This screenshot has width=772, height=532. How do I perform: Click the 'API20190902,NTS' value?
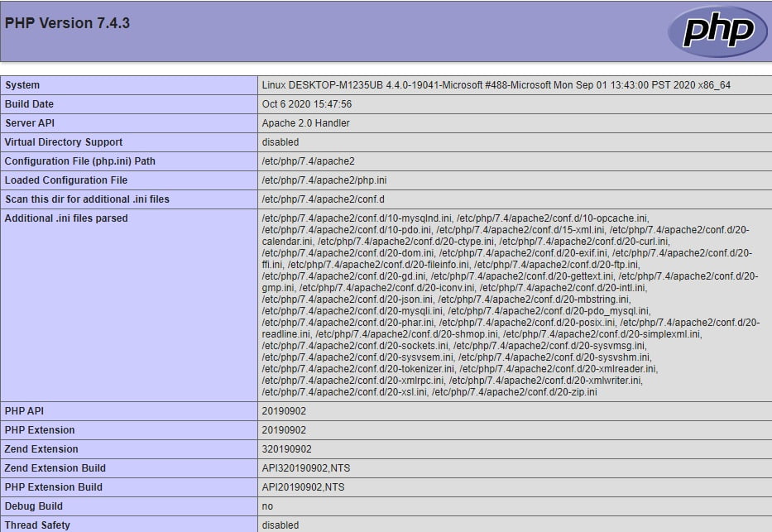pyautogui.click(x=304, y=487)
